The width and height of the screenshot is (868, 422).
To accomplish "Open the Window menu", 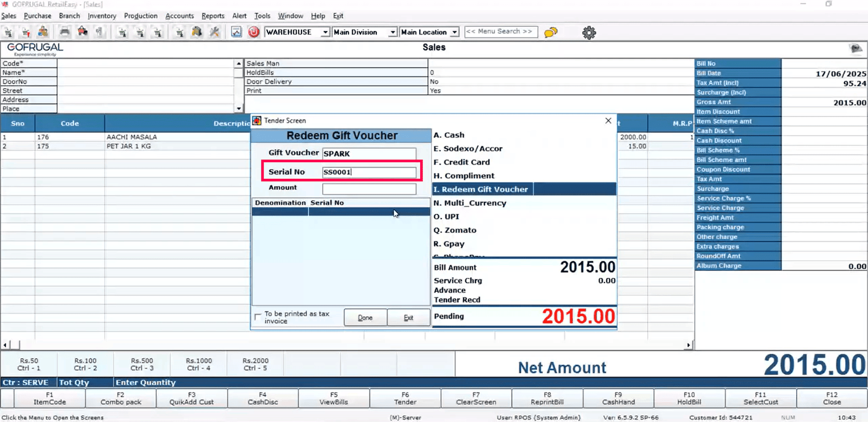I will click(x=290, y=16).
